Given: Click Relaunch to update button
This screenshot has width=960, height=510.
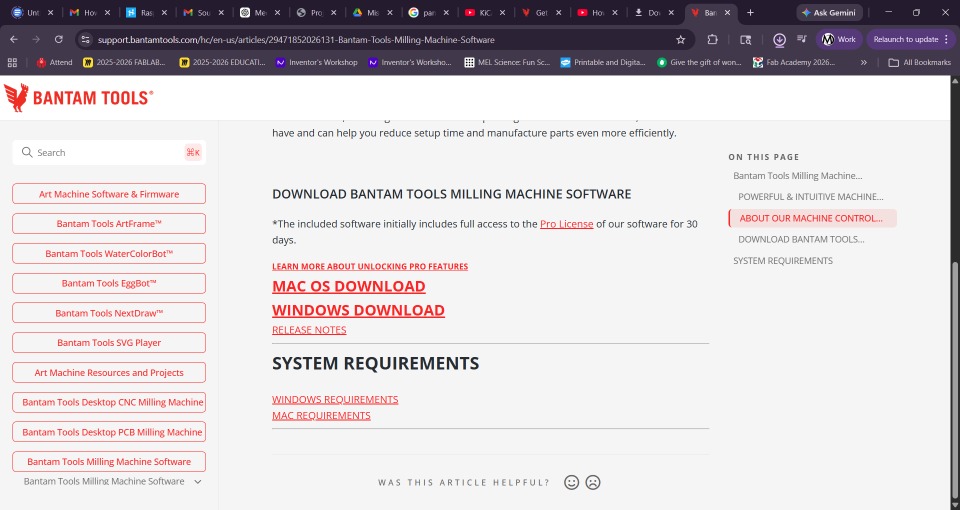Looking at the screenshot, I should pos(910,39).
